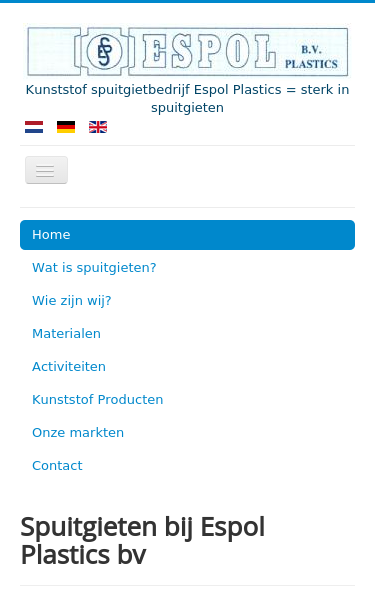Click the Spuitgieten bij Espol Plastics heading

pos(143,541)
